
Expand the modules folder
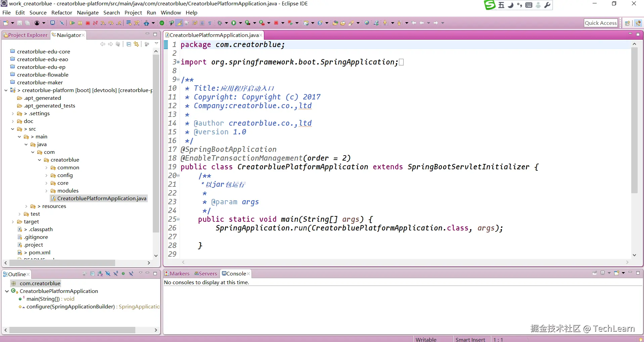46,191
